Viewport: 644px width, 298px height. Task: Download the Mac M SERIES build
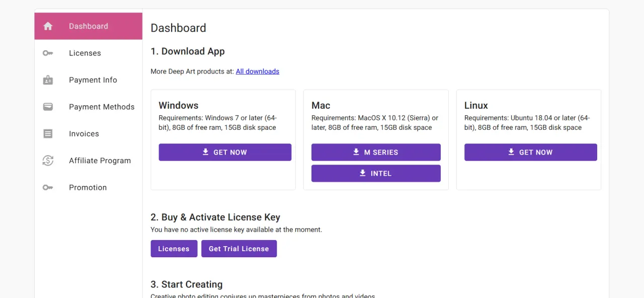tap(376, 153)
